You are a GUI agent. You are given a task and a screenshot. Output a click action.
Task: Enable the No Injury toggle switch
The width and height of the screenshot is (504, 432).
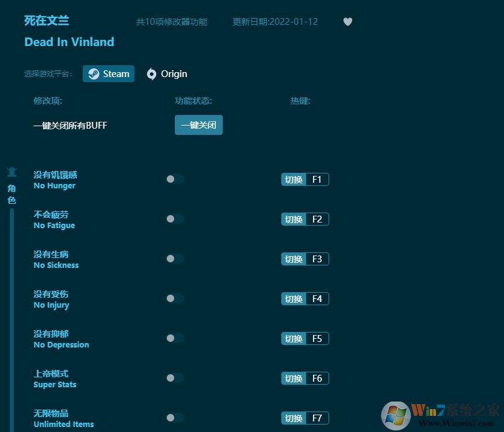[174, 298]
